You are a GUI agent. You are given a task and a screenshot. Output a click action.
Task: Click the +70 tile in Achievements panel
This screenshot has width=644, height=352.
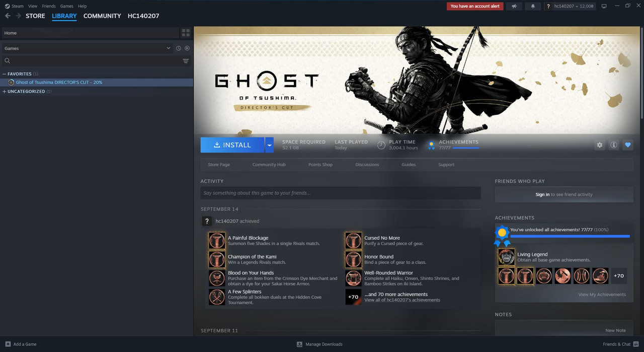click(x=619, y=275)
